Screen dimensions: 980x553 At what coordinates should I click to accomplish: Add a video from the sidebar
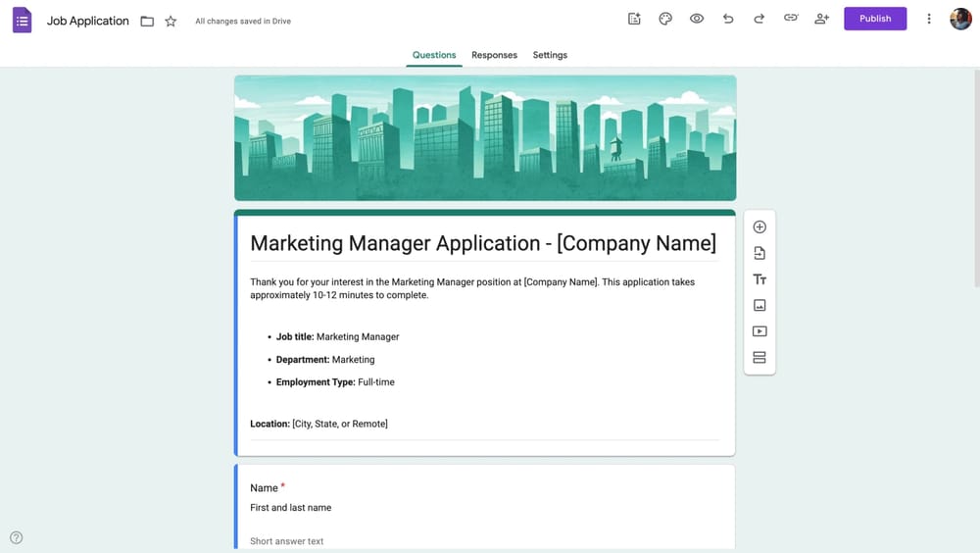click(759, 331)
